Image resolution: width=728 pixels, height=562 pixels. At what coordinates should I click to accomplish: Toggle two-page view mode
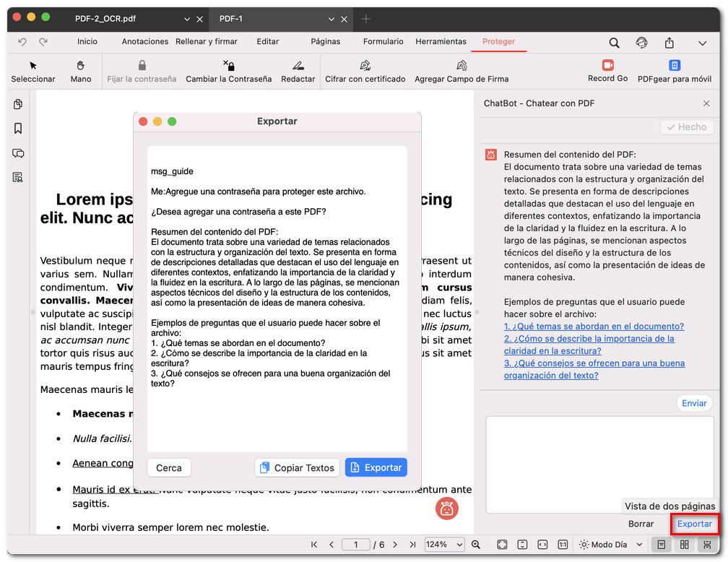click(x=684, y=545)
